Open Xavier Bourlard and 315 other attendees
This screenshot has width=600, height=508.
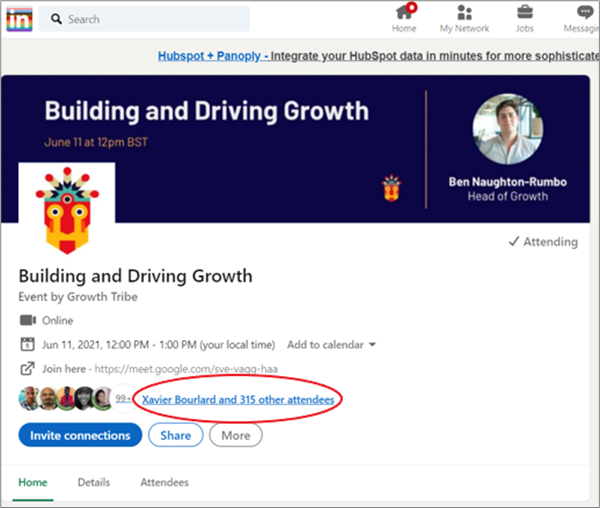[238, 400]
